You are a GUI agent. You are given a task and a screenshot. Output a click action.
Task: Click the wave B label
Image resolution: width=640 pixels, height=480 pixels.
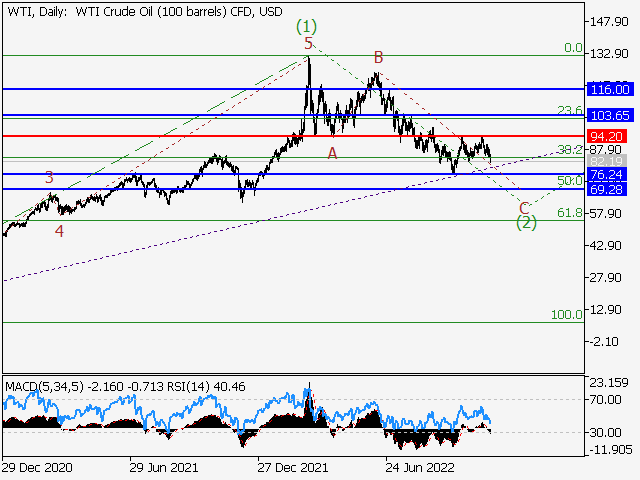pos(378,58)
